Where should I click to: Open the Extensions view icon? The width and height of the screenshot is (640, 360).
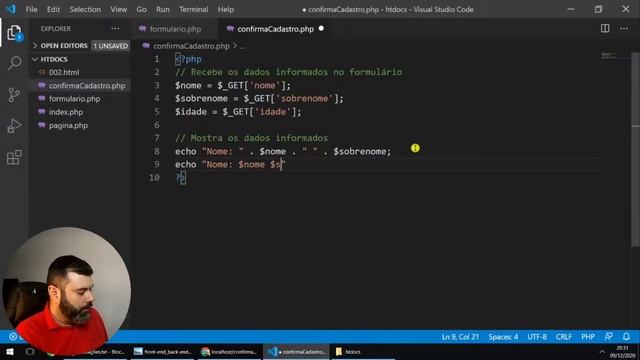14,158
